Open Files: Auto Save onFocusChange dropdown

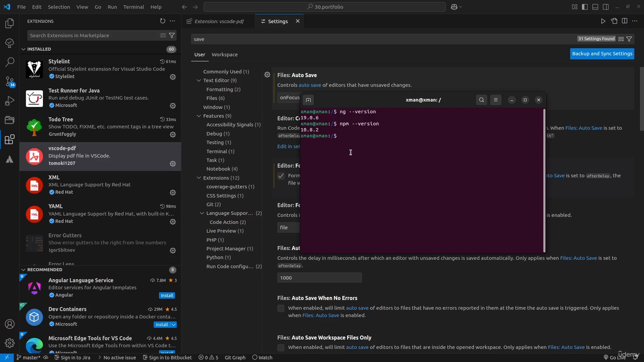click(289, 98)
